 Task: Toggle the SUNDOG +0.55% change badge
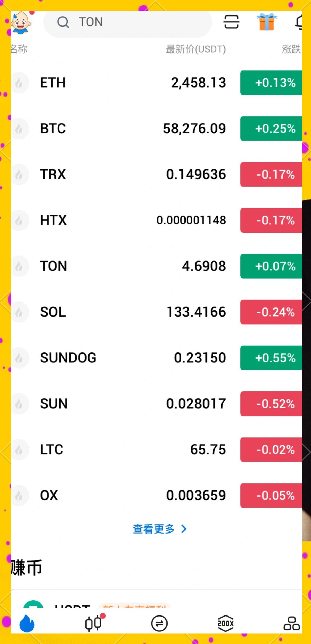point(271,358)
